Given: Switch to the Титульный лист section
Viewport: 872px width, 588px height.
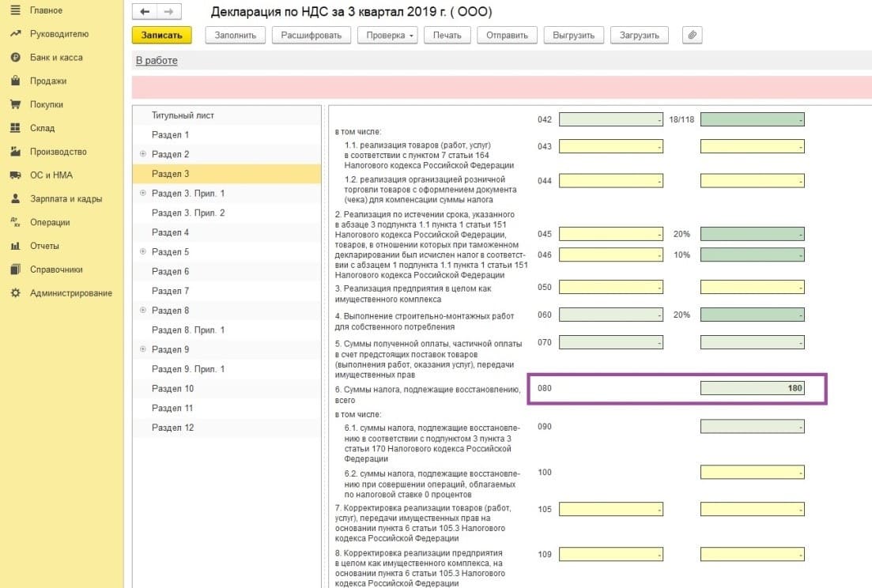Looking at the screenshot, I should point(183,115).
